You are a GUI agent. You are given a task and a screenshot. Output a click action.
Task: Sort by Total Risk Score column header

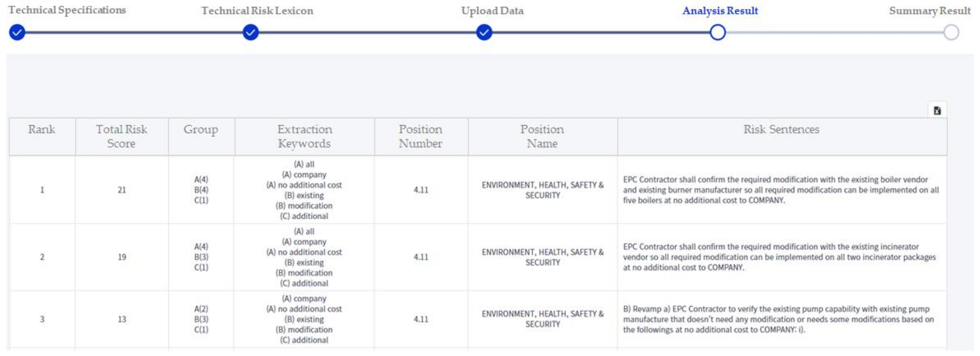(121, 136)
